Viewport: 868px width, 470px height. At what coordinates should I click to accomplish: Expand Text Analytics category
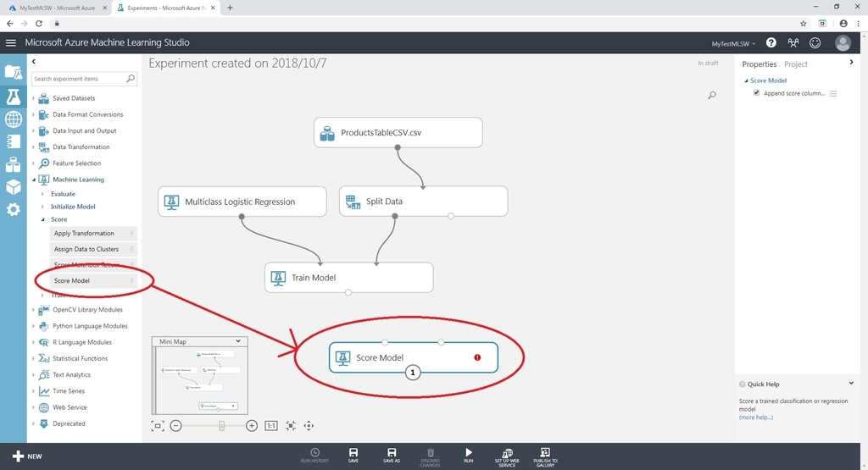pos(33,375)
